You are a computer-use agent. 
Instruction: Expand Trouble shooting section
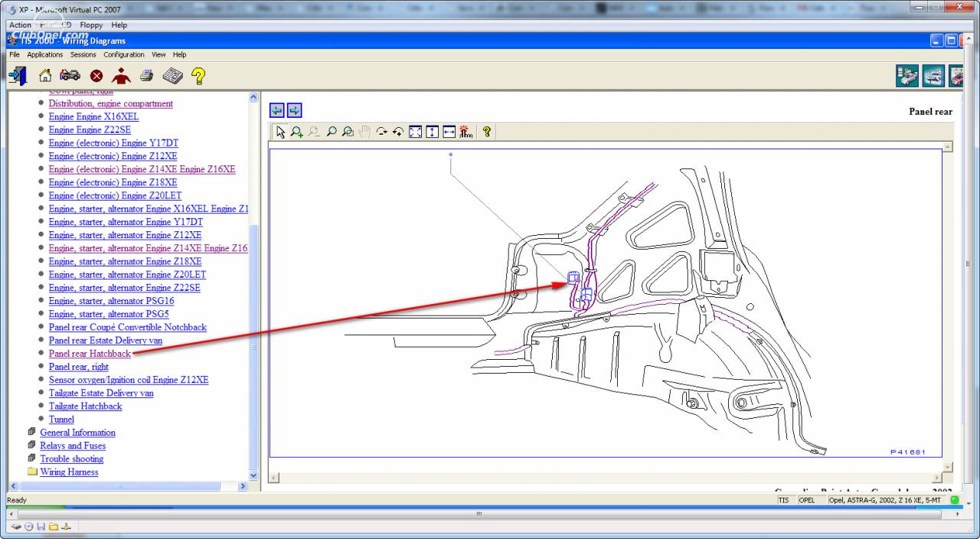pyautogui.click(x=71, y=459)
